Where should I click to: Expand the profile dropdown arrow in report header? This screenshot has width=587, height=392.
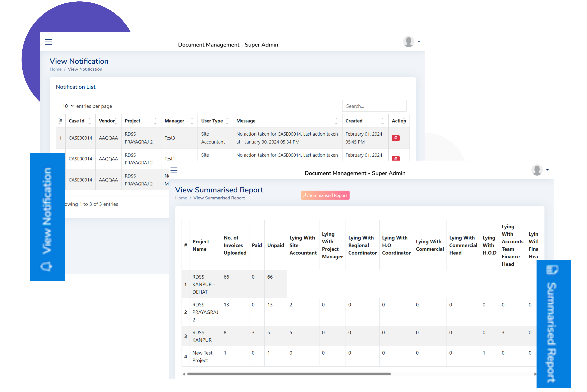pyautogui.click(x=547, y=170)
